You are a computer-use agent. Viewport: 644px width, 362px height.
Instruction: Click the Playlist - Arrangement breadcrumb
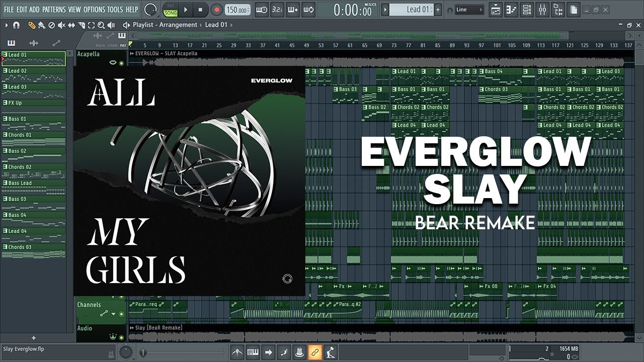[165, 25]
